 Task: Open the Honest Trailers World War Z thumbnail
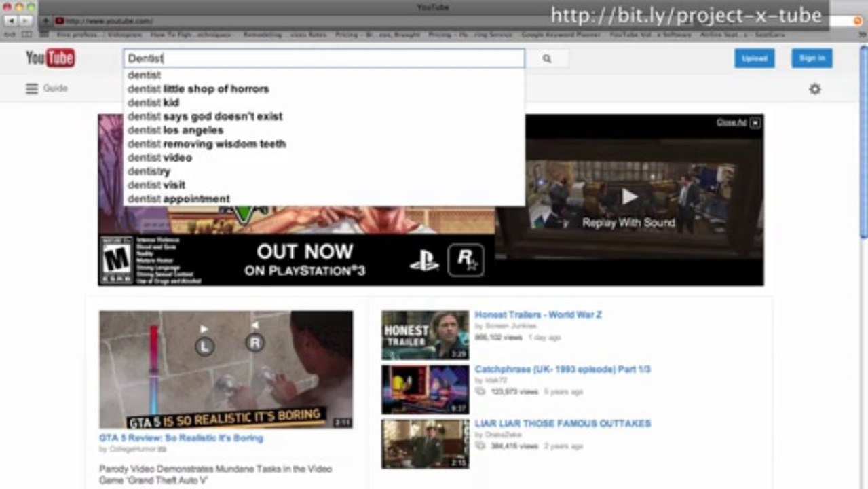pyautogui.click(x=425, y=335)
